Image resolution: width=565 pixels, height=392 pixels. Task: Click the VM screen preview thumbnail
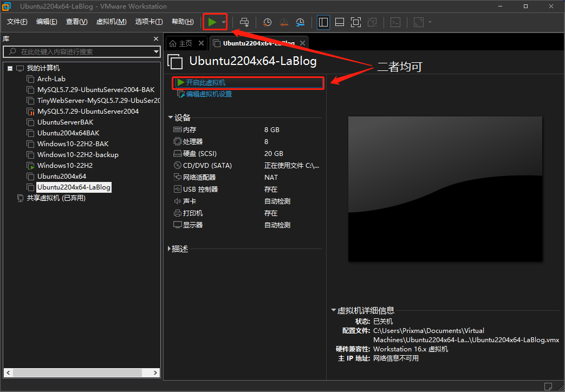[x=445, y=189]
